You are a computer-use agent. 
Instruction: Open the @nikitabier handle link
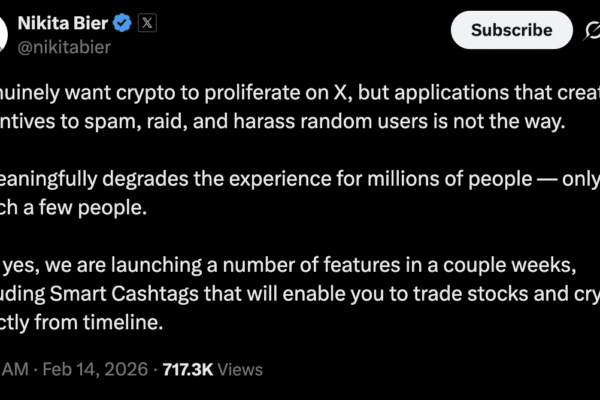pos(64,46)
